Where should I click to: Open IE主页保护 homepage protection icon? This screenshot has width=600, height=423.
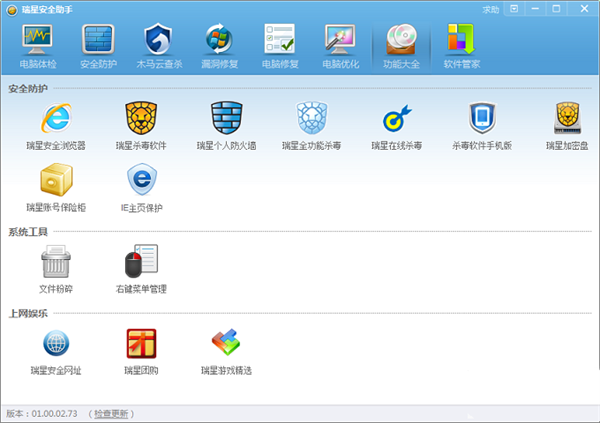point(142,180)
